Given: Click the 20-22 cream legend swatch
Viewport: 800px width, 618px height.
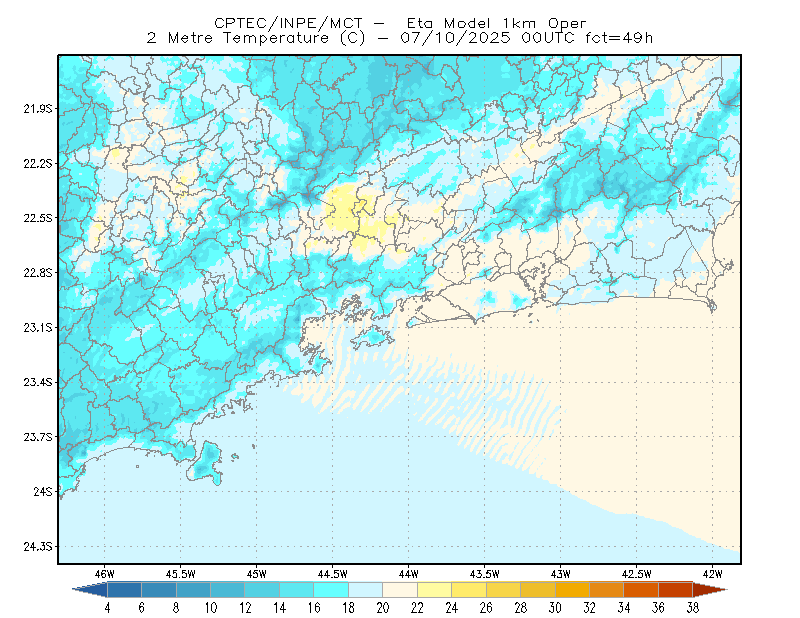Looking at the screenshot, I should point(400,590).
